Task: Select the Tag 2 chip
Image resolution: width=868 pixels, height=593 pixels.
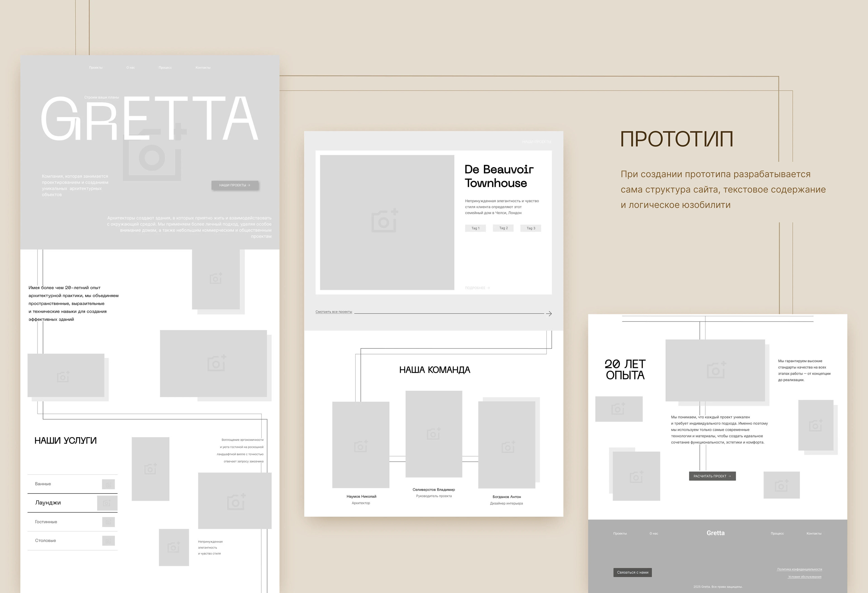Action: point(503,228)
